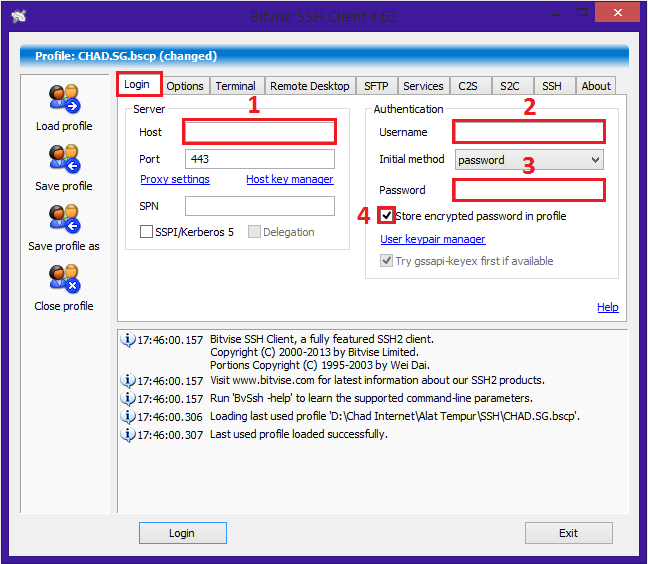
Task: Maximize the Bitvise SSH Client window
Action: pos(581,12)
